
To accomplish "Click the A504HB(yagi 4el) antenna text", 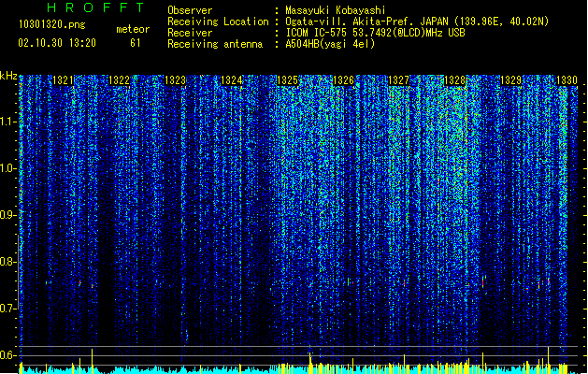I will click(x=330, y=44).
